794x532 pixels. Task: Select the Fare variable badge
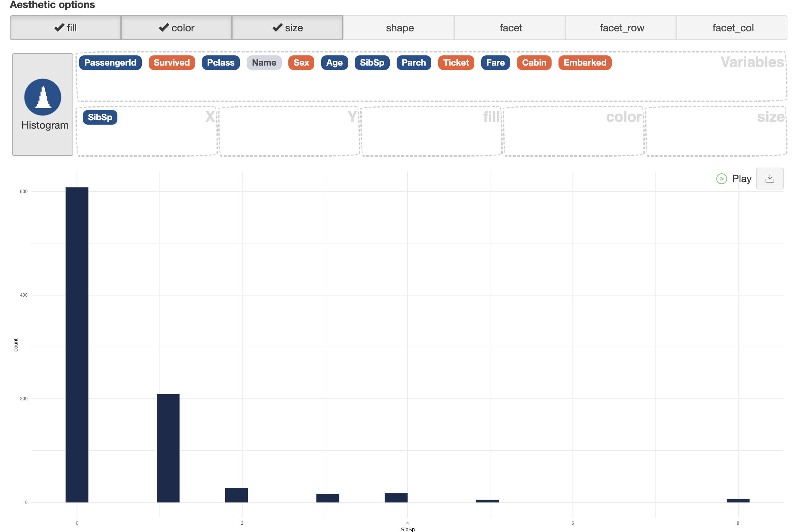tap(495, 63)
